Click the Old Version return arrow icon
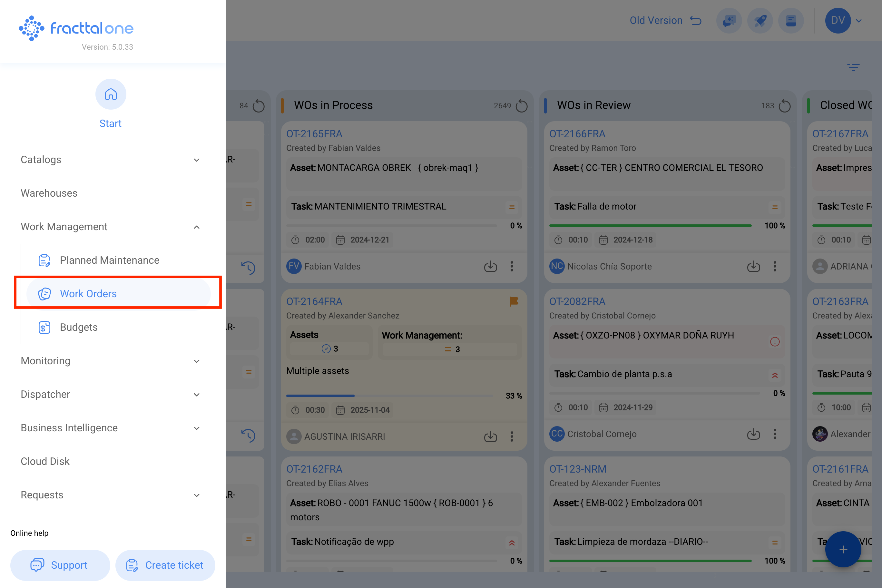 696,21
